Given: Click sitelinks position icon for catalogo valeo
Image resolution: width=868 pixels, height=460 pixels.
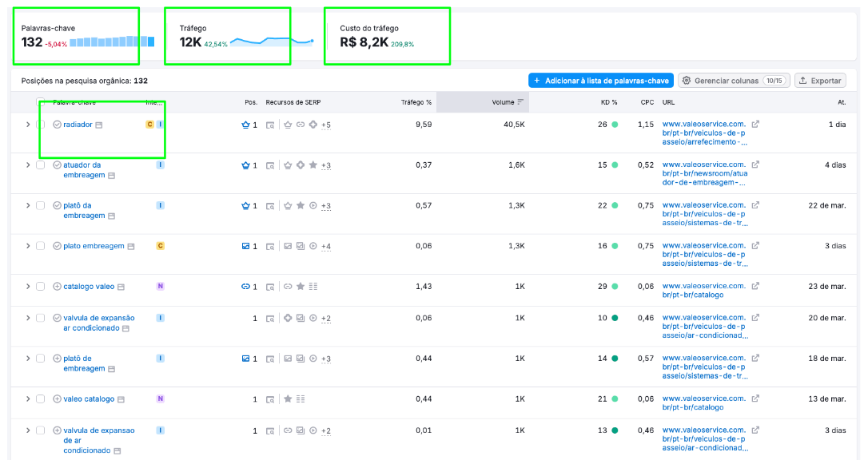Looking at the screenshot, I should 246,287.
